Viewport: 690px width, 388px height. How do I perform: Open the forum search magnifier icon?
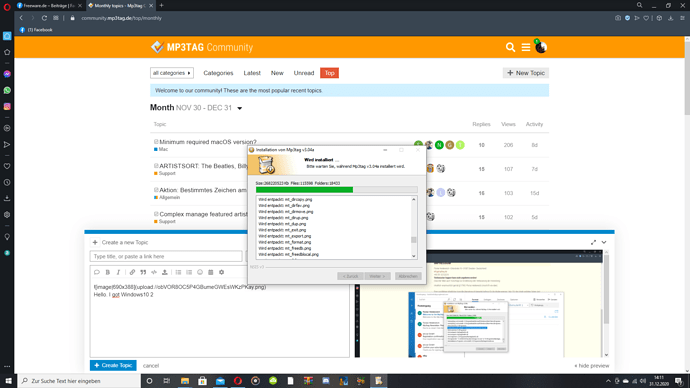tap(510, 47)
